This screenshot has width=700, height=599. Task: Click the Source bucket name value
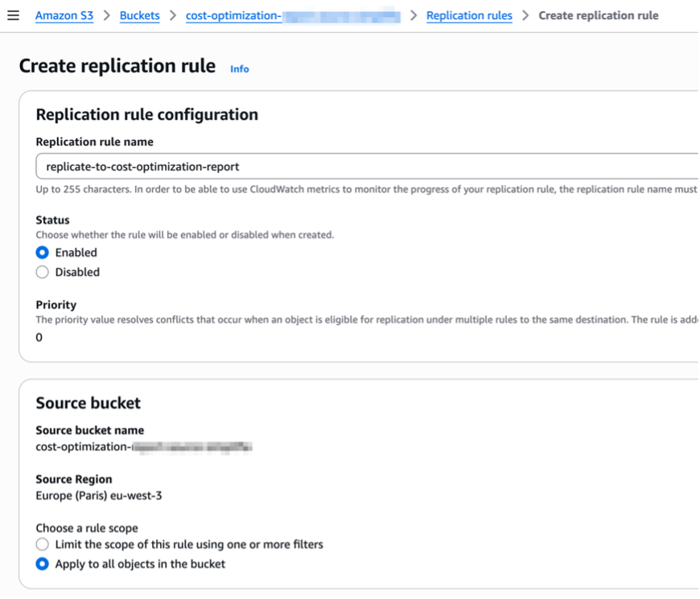pos(144,446)
